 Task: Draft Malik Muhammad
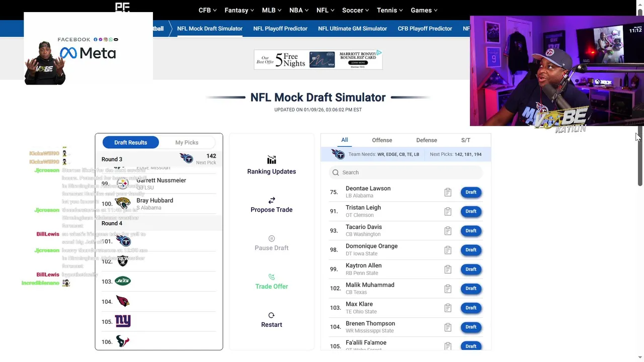[x=471, y=289]
